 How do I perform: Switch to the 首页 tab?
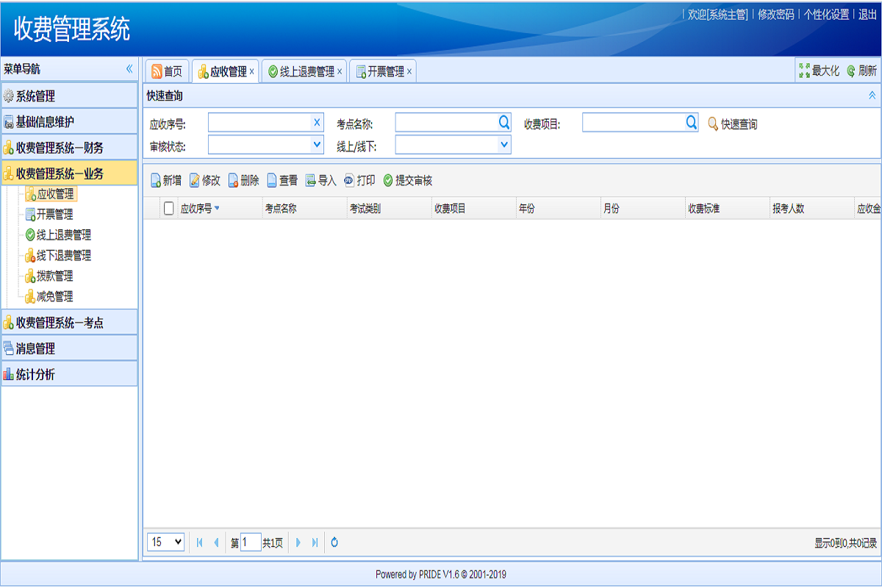tap(167, 71)
